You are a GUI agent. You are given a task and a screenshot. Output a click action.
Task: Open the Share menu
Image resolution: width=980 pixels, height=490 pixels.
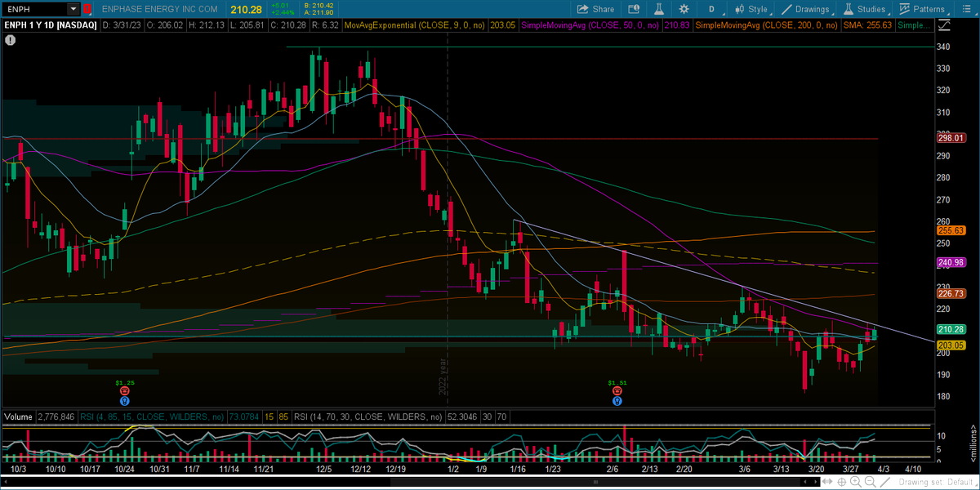coord(595,9)
